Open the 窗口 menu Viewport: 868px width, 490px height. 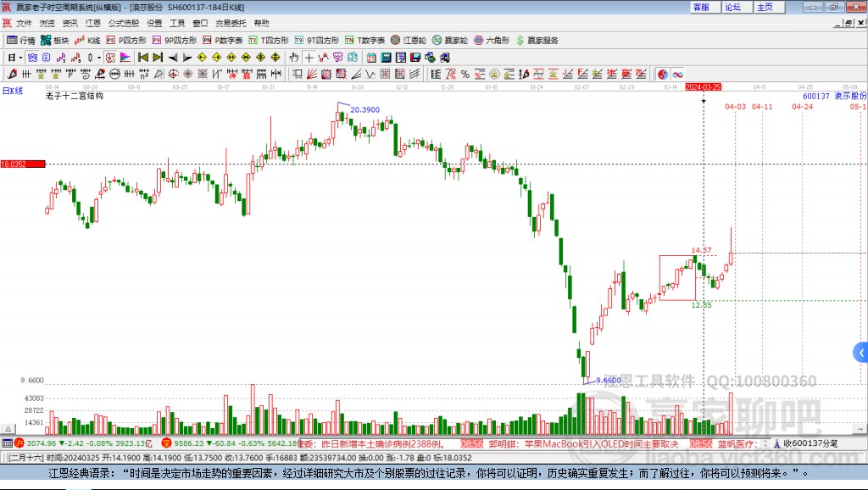pyautogui.click(x=200, y=23)
